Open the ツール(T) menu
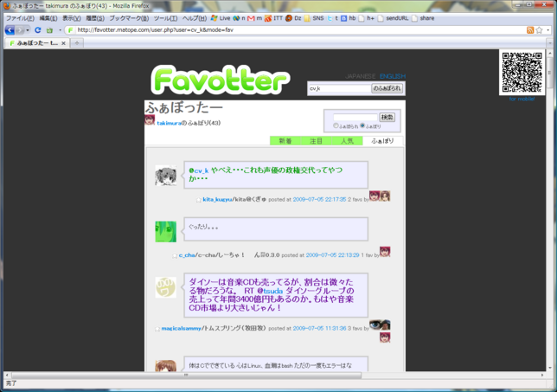 (165, 18)
